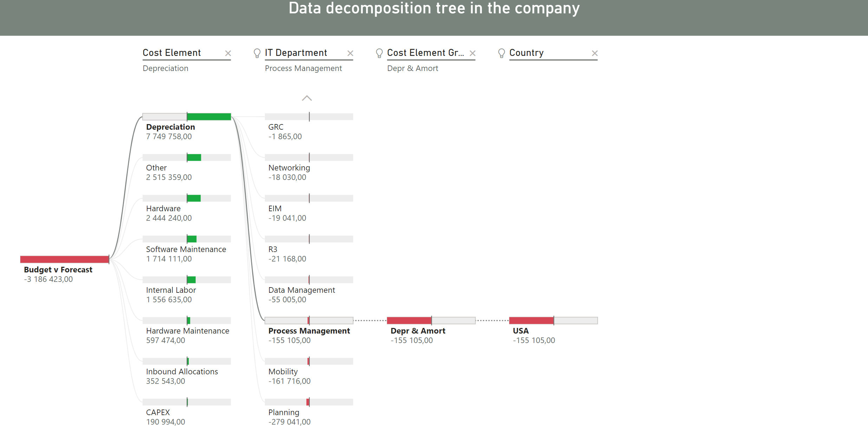Remove the Cost Element Group level via X icon
868x426 pixels.
tap(473, 53)
